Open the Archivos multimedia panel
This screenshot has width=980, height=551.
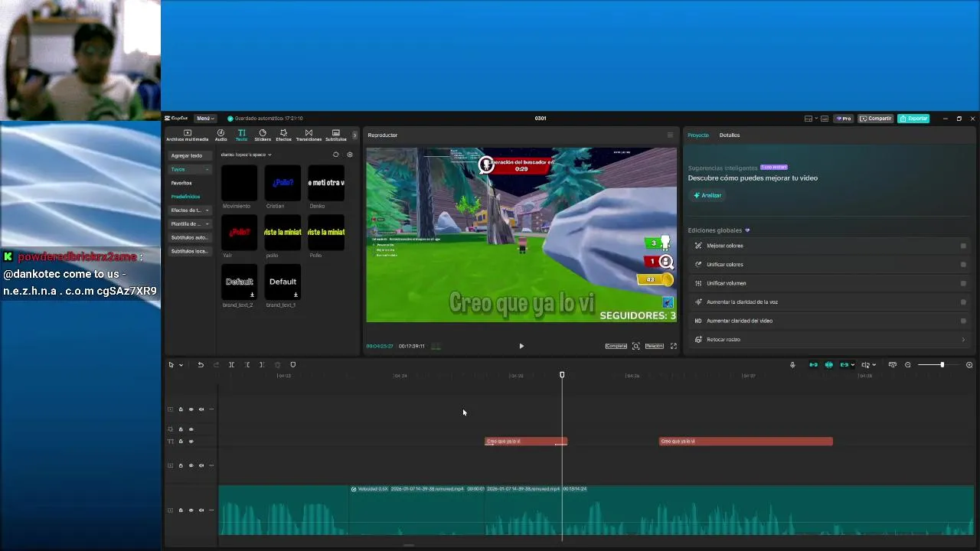tap(187, 135)
